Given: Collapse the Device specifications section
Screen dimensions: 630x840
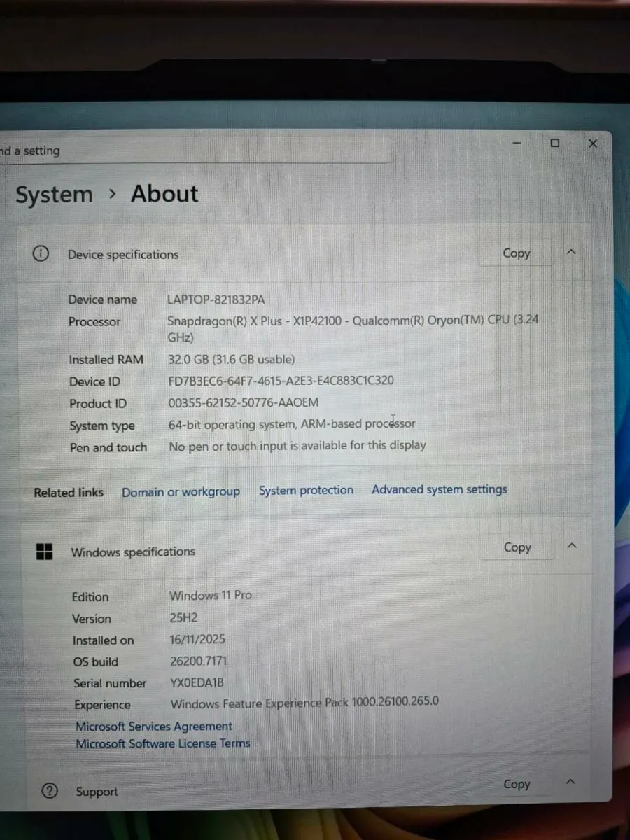Looking at the screenshot, I should click(x=571, y=253).
